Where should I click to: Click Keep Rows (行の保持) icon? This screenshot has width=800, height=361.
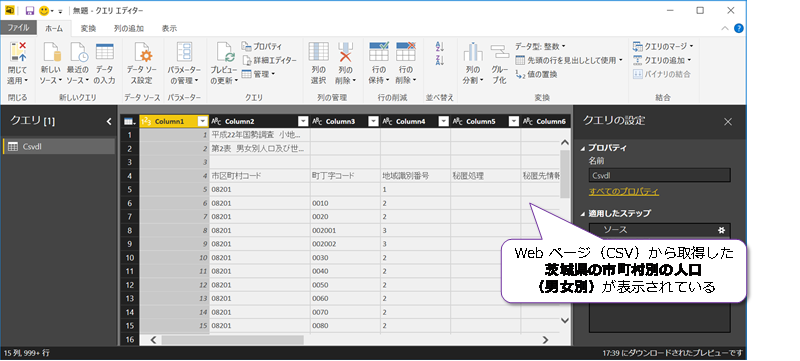tap(379, 52)
